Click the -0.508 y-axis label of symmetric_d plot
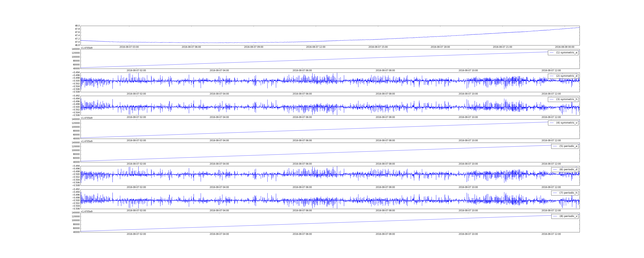Screen dimensions: 644x258 click(x=76, y=92)
